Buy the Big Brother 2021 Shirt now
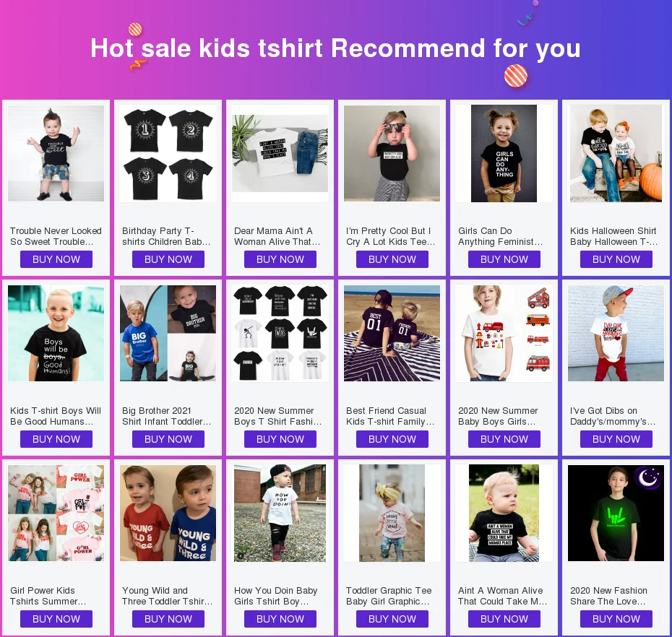This screenshot has height=637, width=672. coord(168,439)
